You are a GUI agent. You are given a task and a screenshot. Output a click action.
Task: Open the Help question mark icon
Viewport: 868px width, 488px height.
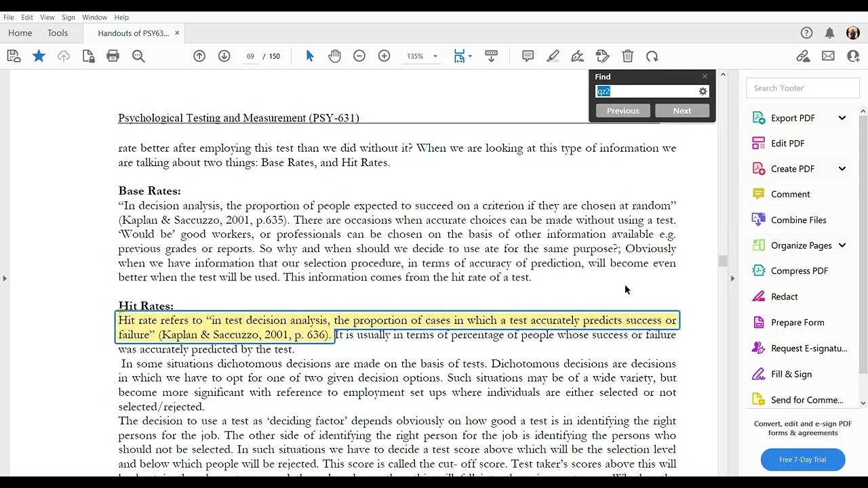[806, 33]
